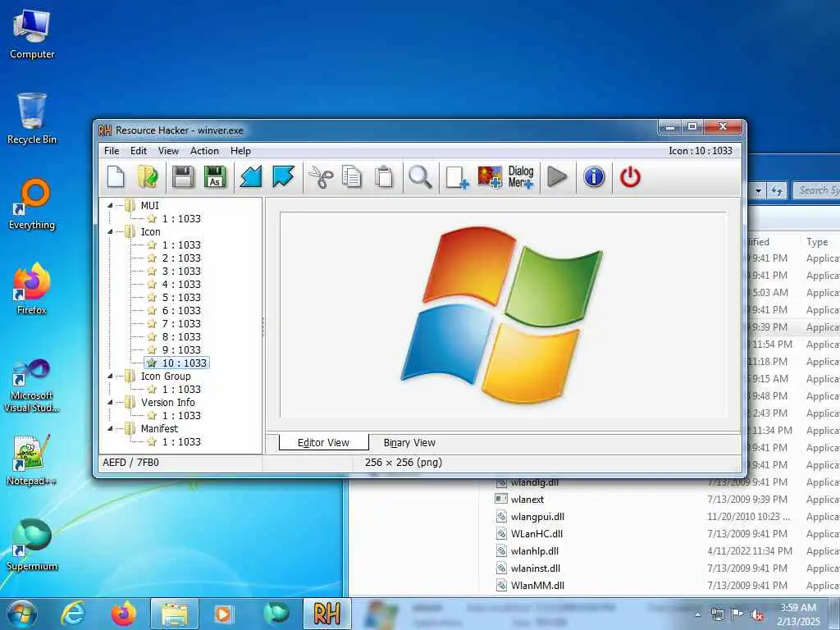
Task: Click the Windows logo image preview
Action: coord(502,314)
